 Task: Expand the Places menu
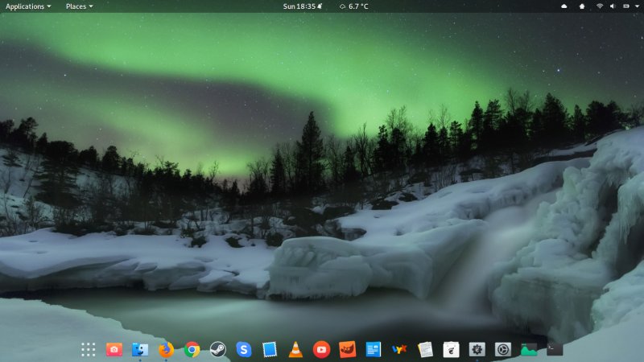coord(79,6)
